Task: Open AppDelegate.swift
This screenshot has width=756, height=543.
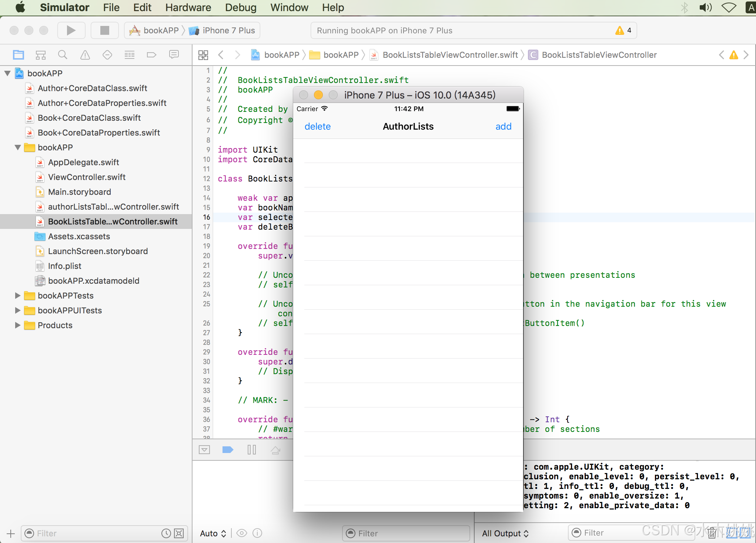Action: [84, 162]
